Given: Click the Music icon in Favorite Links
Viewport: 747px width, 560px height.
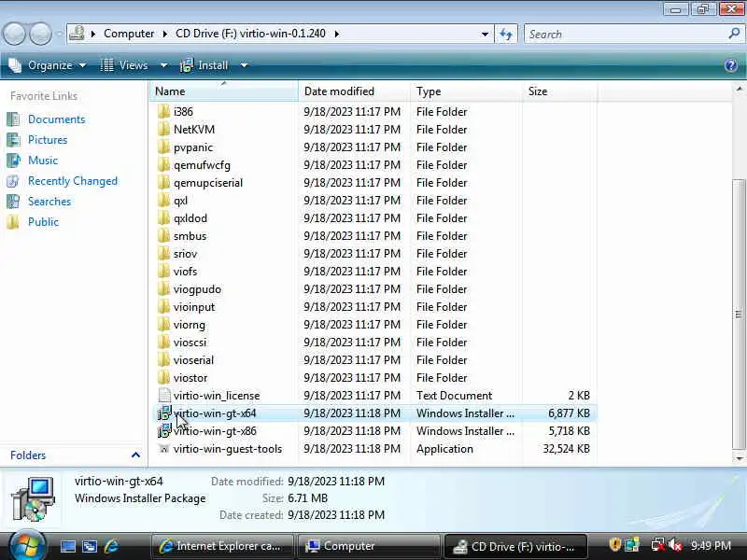Looking at the screenshot, I should 13,160.
